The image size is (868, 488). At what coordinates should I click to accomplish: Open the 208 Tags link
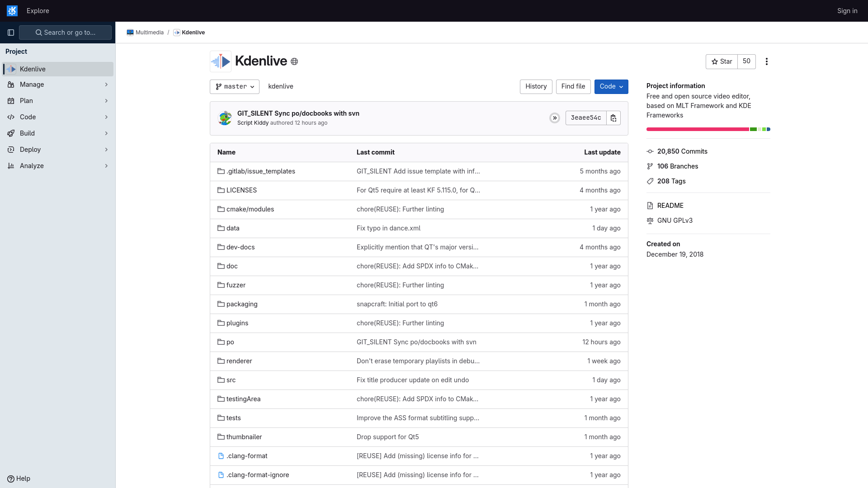[x=671, y=181]
